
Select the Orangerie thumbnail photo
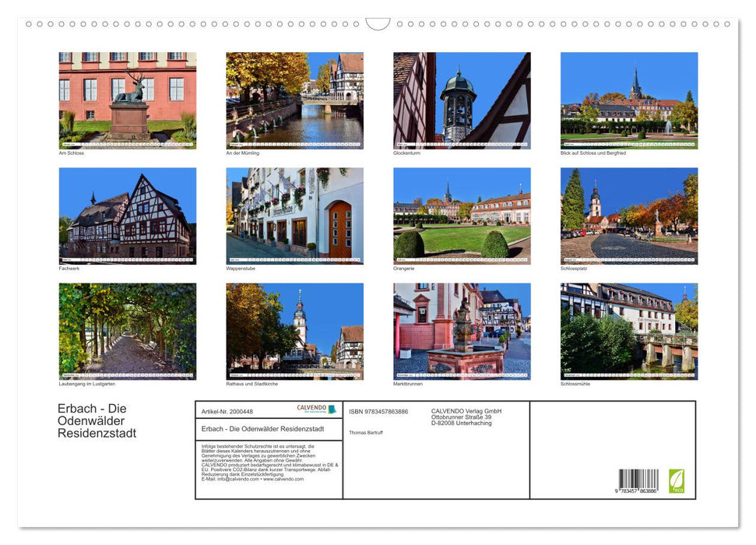pos(461,216)
